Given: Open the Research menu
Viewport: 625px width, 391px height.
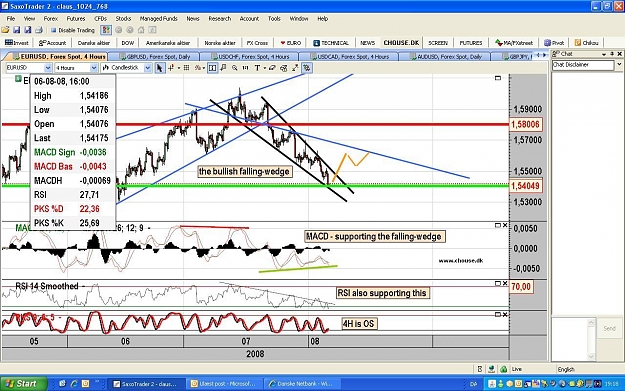Looking at the screenshot, I should (x=220, y=19).
